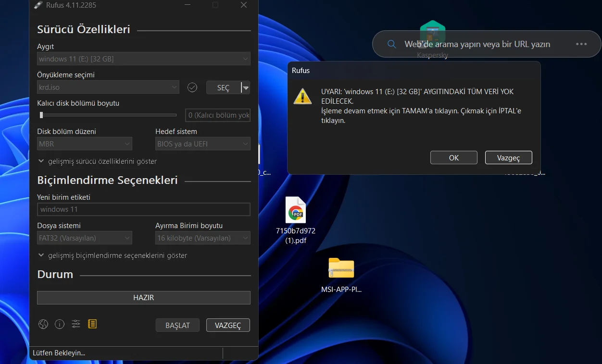Open the MSI-APP-PI zipped folder icon
Image resolution: width=602 pixels, height=364 pixels.
point(341,275)
